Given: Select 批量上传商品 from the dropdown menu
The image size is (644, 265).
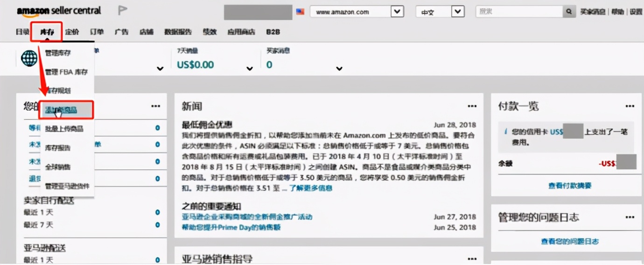Looking at the screenshot, I should (64, 128).
